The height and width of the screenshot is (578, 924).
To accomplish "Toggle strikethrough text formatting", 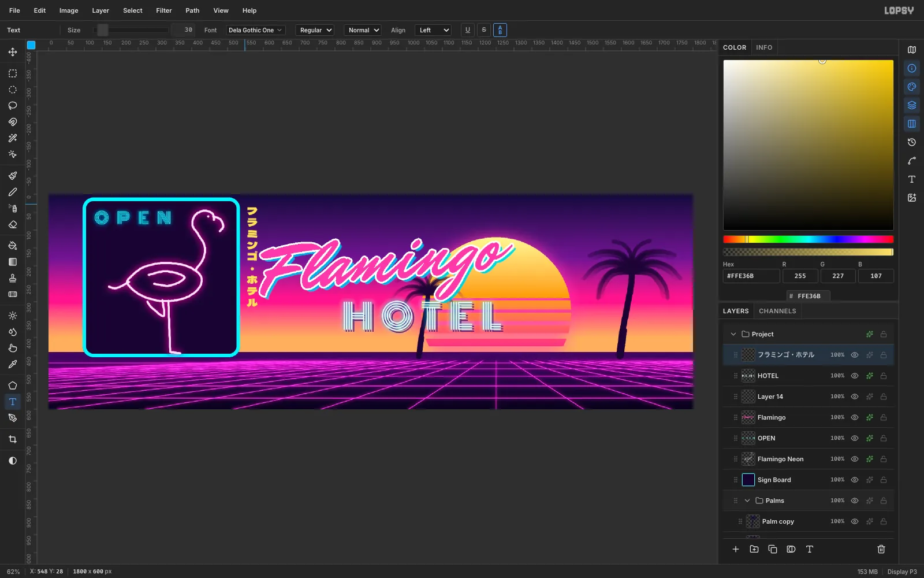I will pyautogui.click(x=484, y=30).
